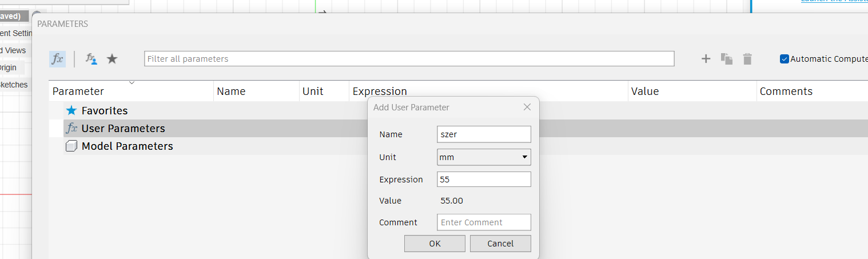
Task: Open the Unit dropdown showing mm
Action: point(484,157)
